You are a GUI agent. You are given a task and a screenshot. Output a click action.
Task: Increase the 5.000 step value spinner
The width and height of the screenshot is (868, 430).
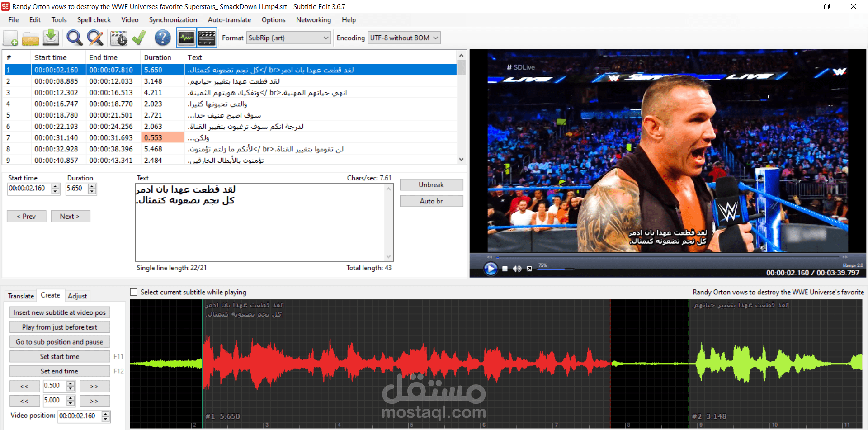coord(71,398)
